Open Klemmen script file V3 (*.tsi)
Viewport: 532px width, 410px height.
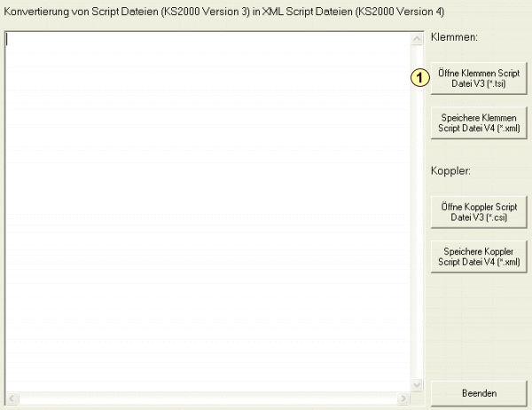[479, 78]
